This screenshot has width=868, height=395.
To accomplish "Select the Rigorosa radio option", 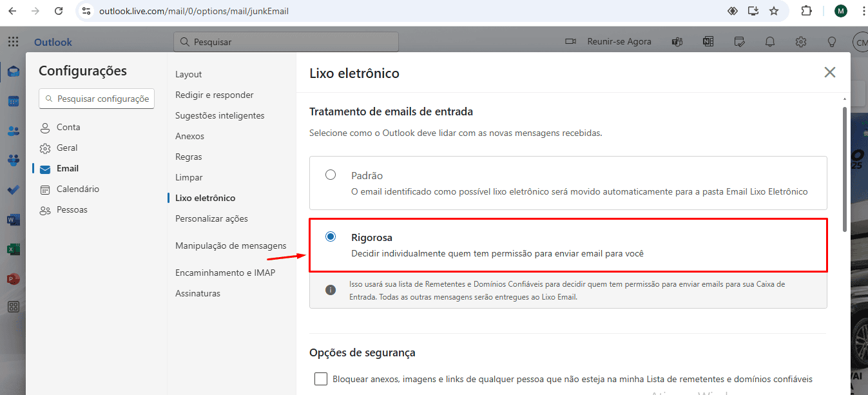I will coord(331,236).
